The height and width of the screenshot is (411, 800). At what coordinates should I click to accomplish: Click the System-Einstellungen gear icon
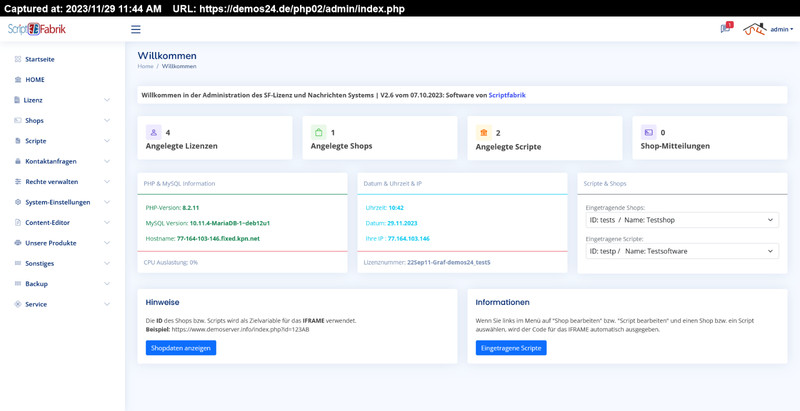tap(18, 202)
